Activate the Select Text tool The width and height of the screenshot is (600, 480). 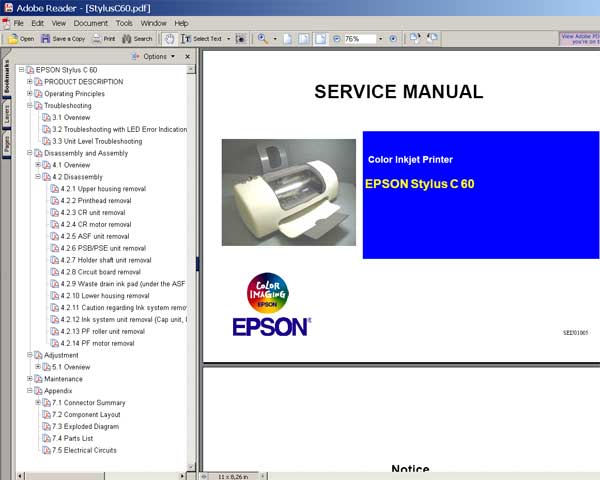(x=202, y=39)
